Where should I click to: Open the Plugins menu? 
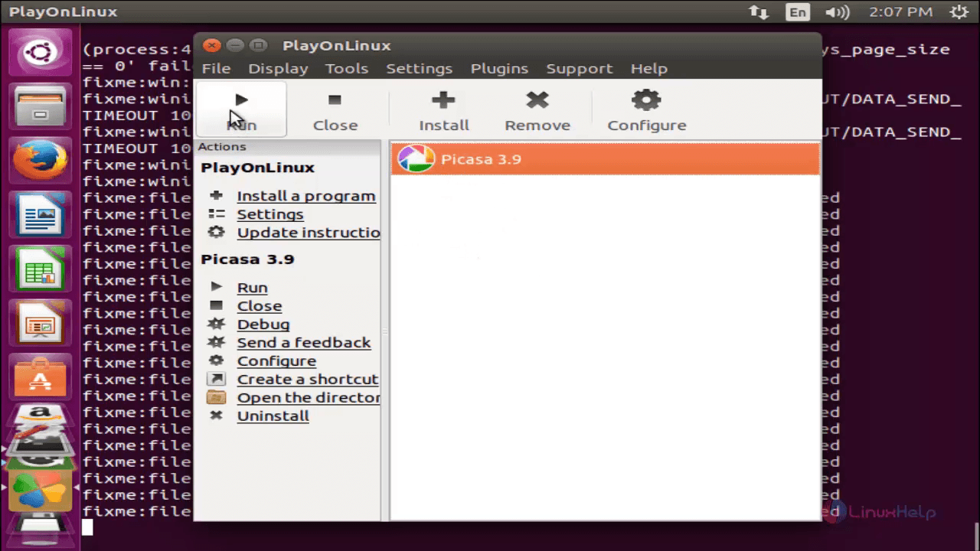click(499, 68)
